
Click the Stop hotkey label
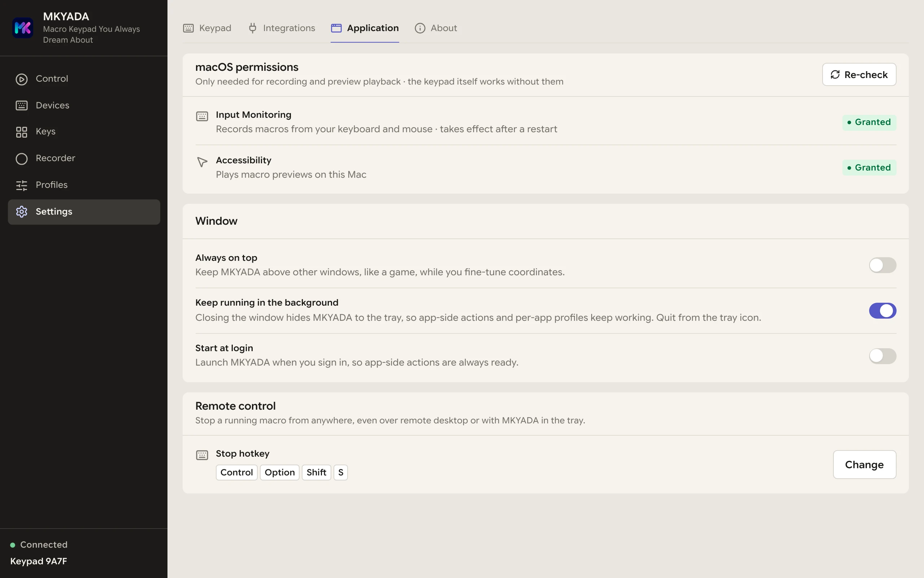tap(243, 454)
